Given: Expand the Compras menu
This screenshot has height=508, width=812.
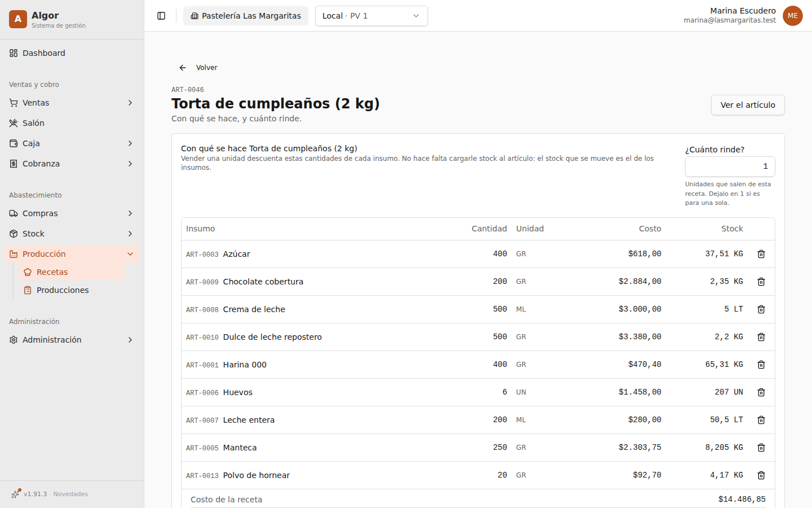Looking at the screenshot, I should click(72, 213).
